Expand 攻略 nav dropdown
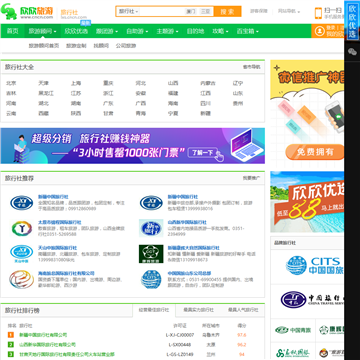Image resolution: width=360 pixels, height=360 pixels. click(x=220, y=31)
